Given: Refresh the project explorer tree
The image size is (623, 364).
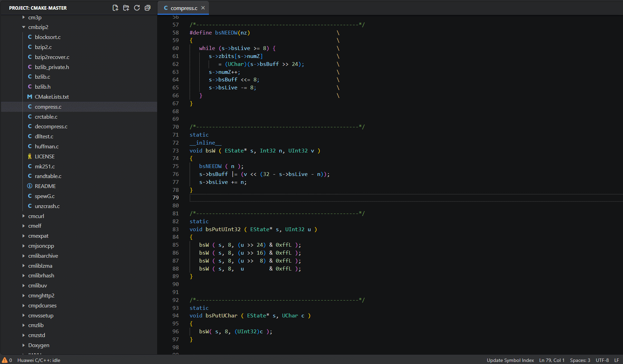Looking at the screenshot, I should tap(137, 8).
